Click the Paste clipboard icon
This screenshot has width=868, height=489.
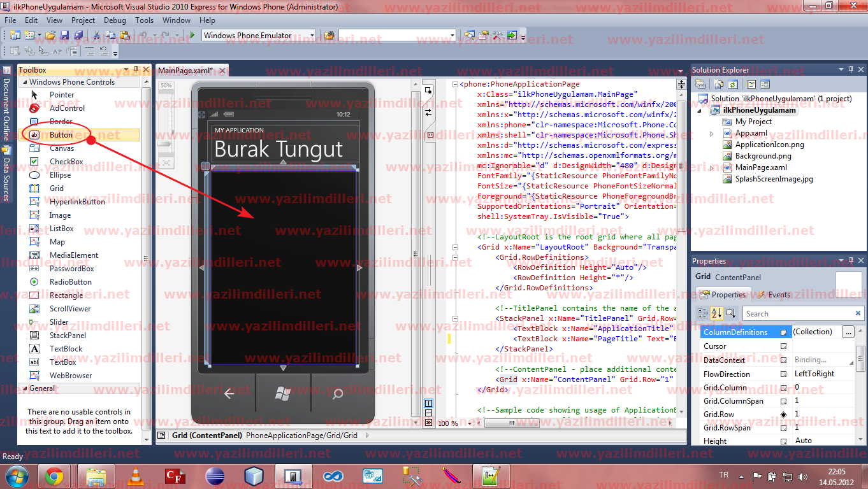tap(126, 36)
